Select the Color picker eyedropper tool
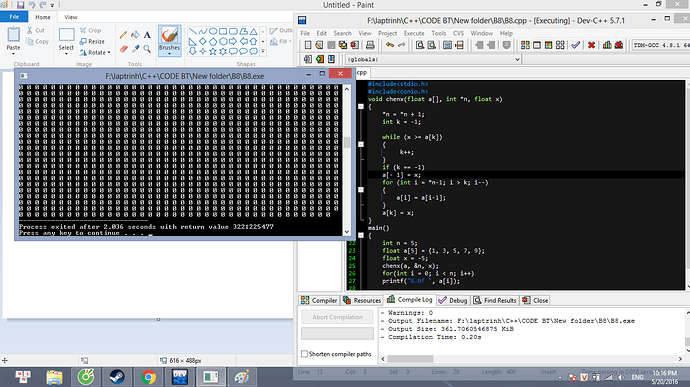 (136, 49)
